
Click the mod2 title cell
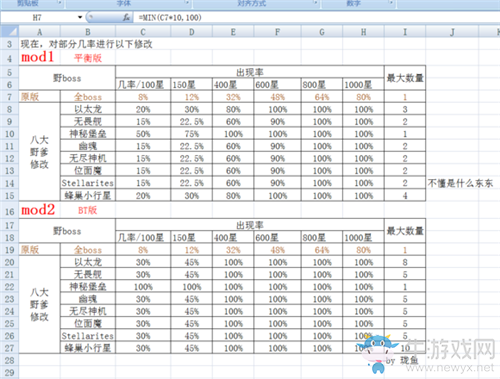coord(39,210)
